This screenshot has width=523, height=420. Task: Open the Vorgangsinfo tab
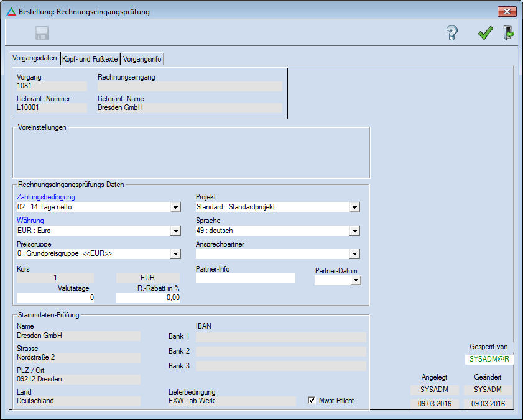point(142,59)
